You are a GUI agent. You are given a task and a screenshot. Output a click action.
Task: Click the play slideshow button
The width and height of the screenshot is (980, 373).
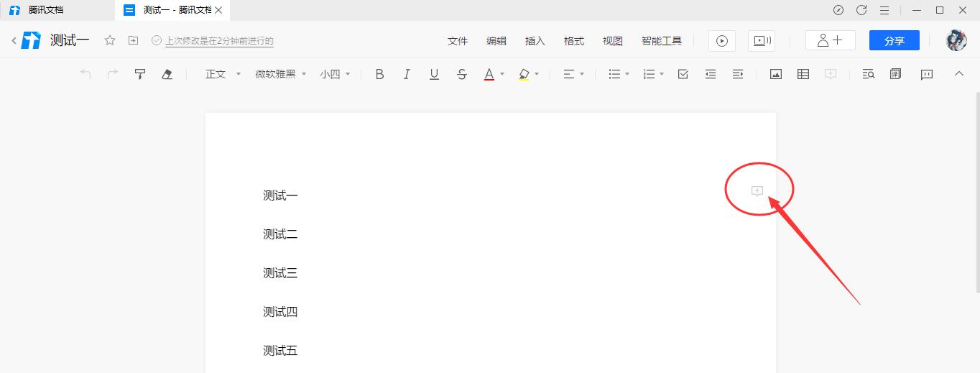pos(722,41)
